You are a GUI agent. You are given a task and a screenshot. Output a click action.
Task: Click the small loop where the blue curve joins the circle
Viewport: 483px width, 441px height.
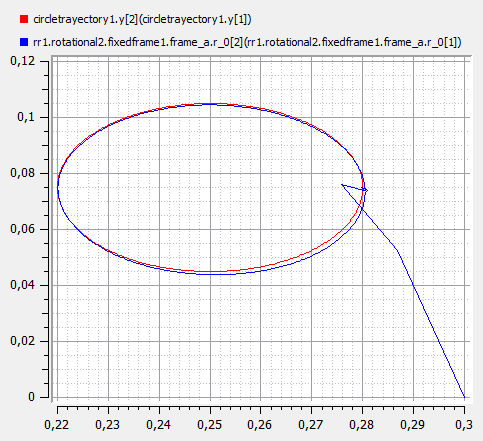coord(365,190)
